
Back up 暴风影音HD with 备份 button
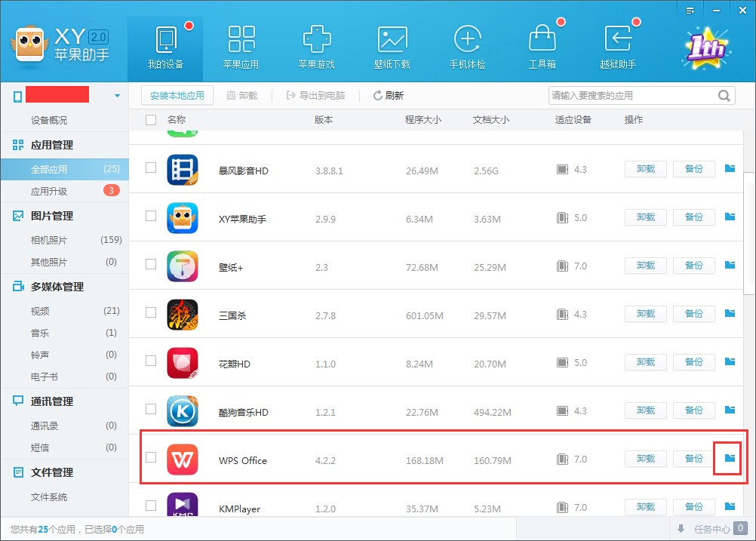tap(694, 169)
